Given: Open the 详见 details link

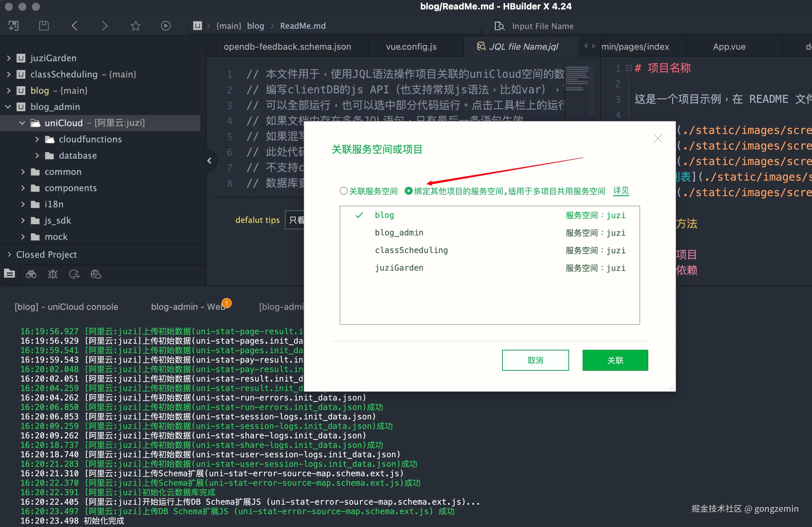Looking at the screenshot, I should click(x=621, y=190).
